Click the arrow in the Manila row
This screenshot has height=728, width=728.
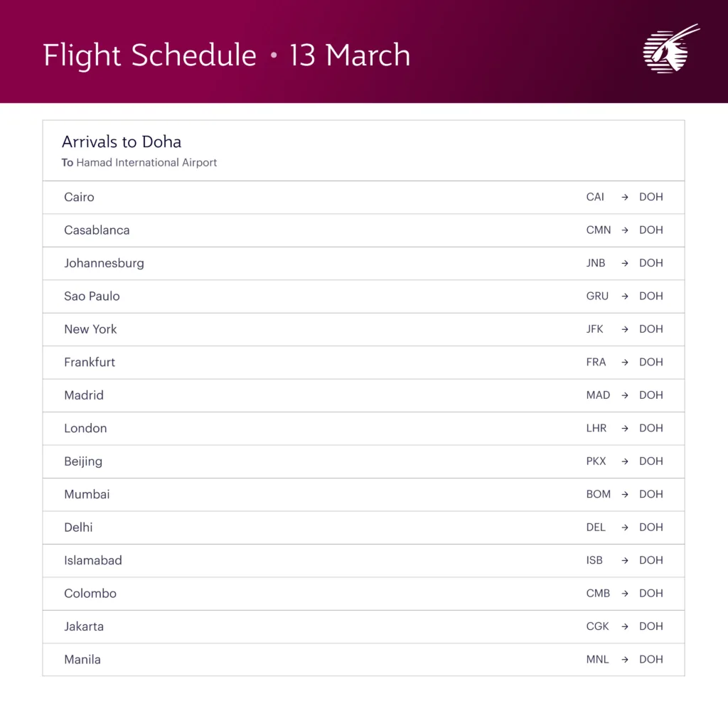point(625,660)
